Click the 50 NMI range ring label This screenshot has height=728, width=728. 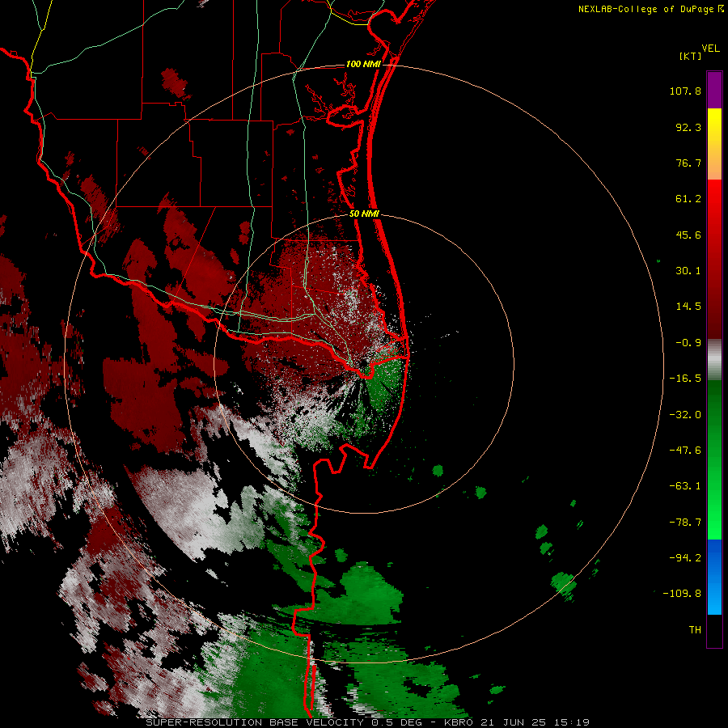point(364,214)
